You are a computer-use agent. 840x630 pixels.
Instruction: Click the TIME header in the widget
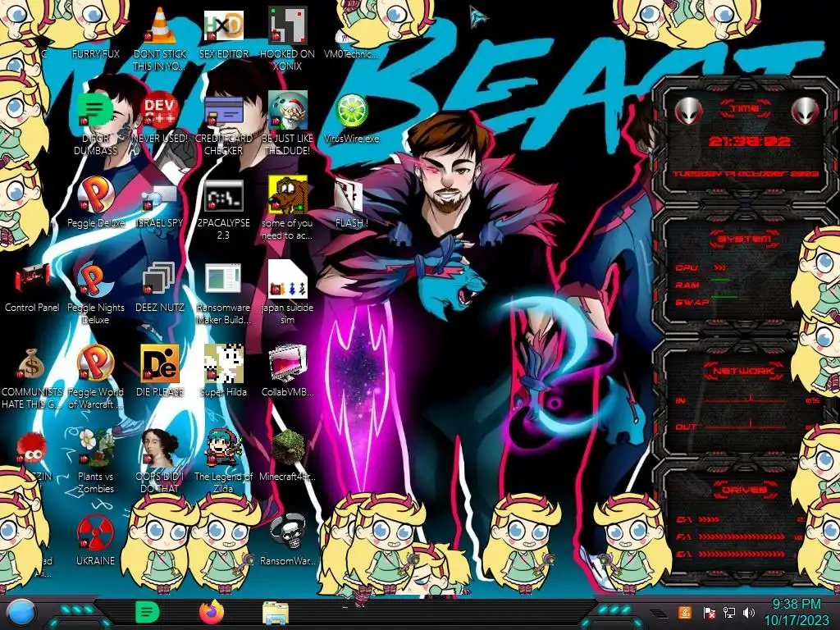pyautogui.click(x=745, y=109)
